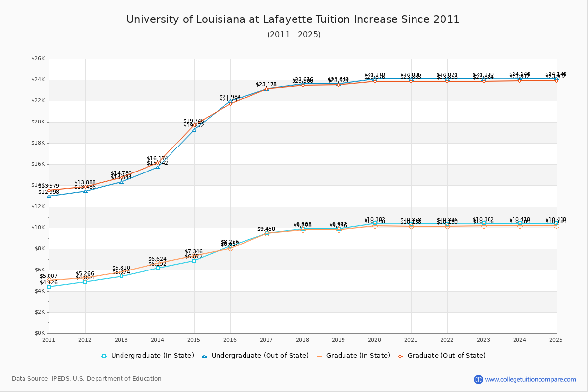
Task: Click the 2025 x-axis label
Action: pyautogui.click(x=556, y=339)
